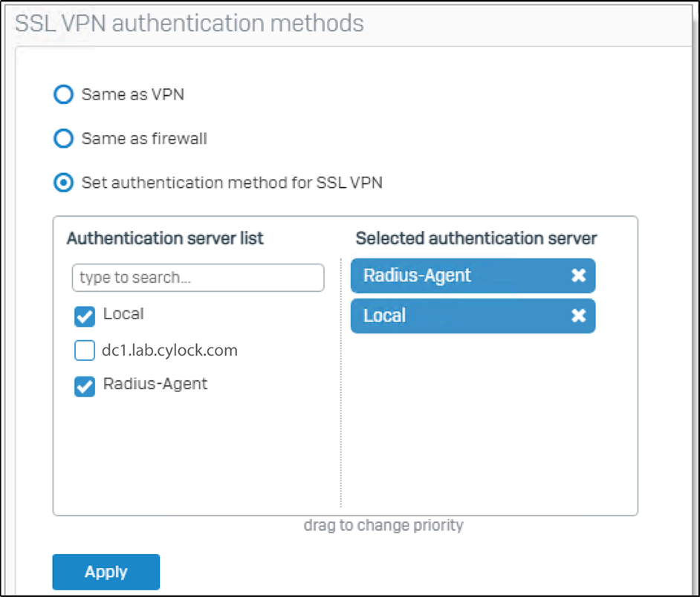Image resolution: width=700 pixels, height=597 pixels.
Task: Click the Authentication server list heading
Action: pyautogui.click(x=165, y=238)
